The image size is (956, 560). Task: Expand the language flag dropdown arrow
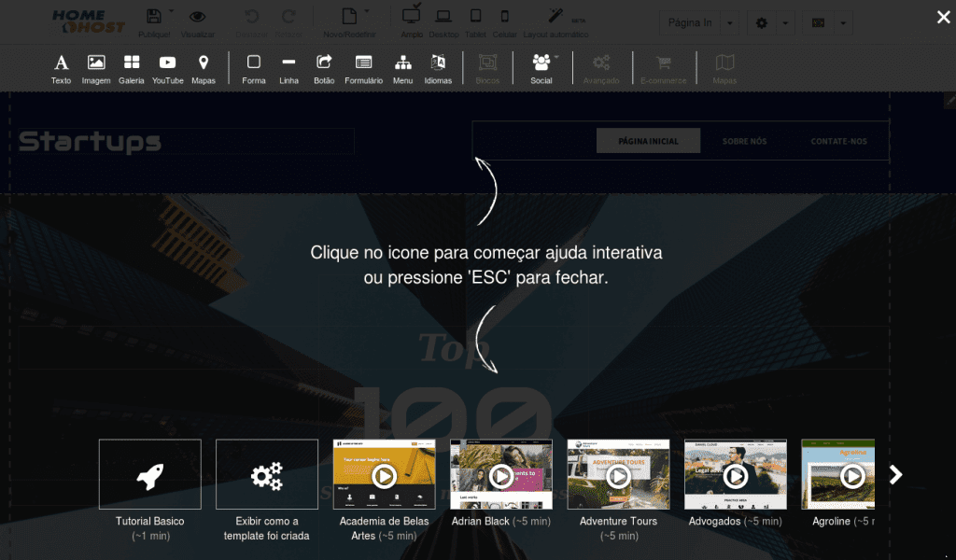(843, 23)
